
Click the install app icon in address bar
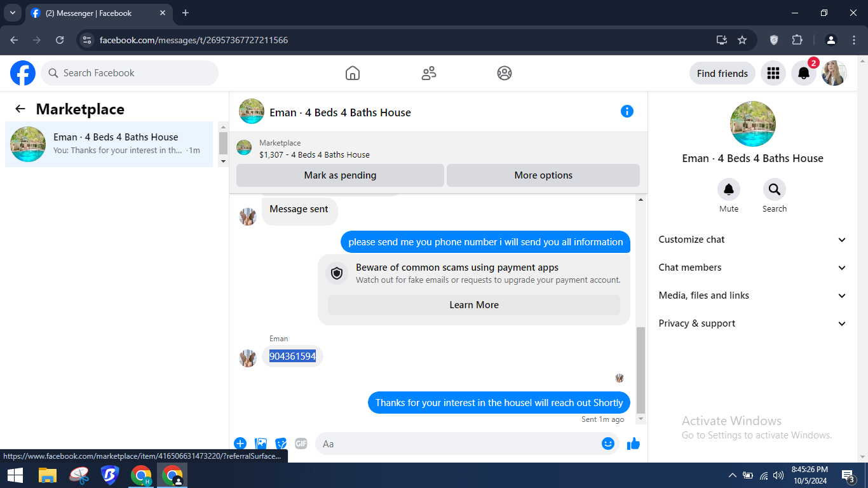(x=722, y=40)
